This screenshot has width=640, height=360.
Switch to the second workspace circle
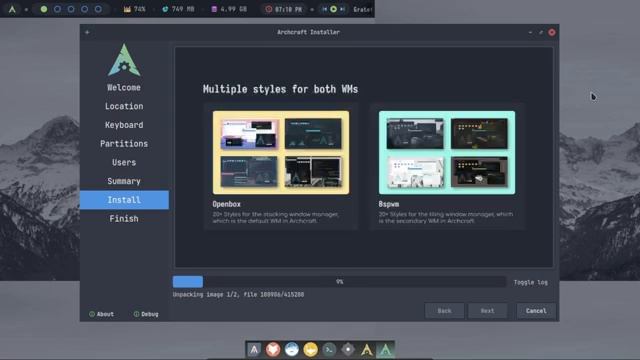point(58,9)
